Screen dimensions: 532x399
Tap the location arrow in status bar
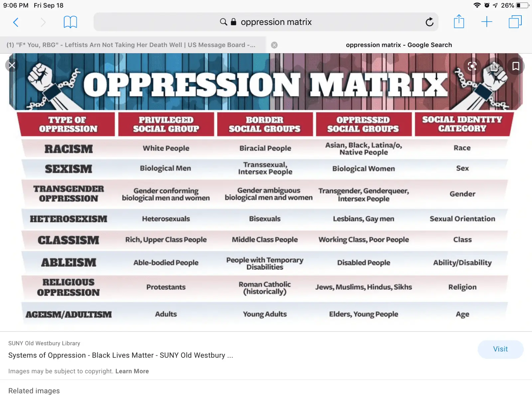coord(495,5)
